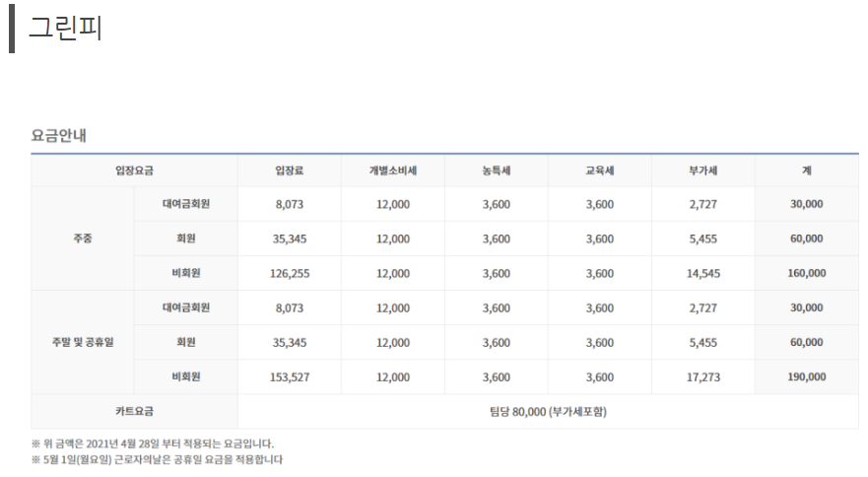Click 개별소비세 12,000 in 주말 비회원 row
Screen dimensions: 868x477
[393, 376]
